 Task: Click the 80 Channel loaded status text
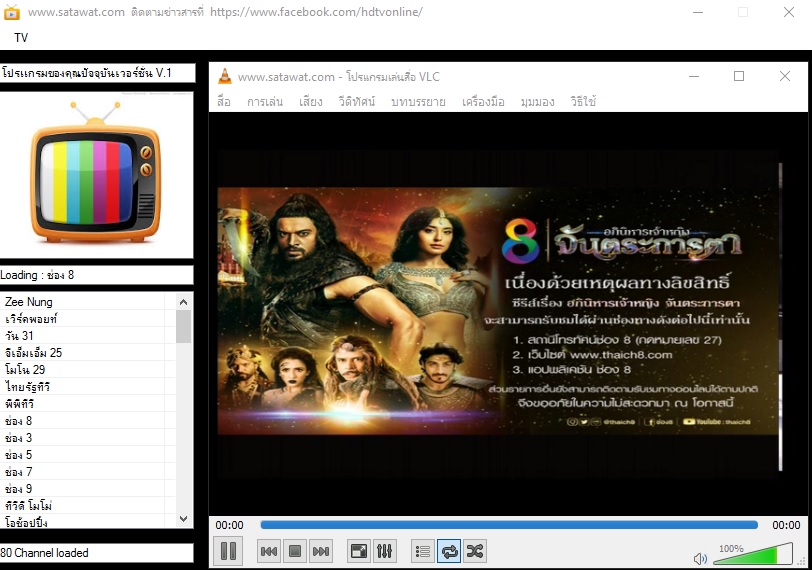(x=44, y=553)
